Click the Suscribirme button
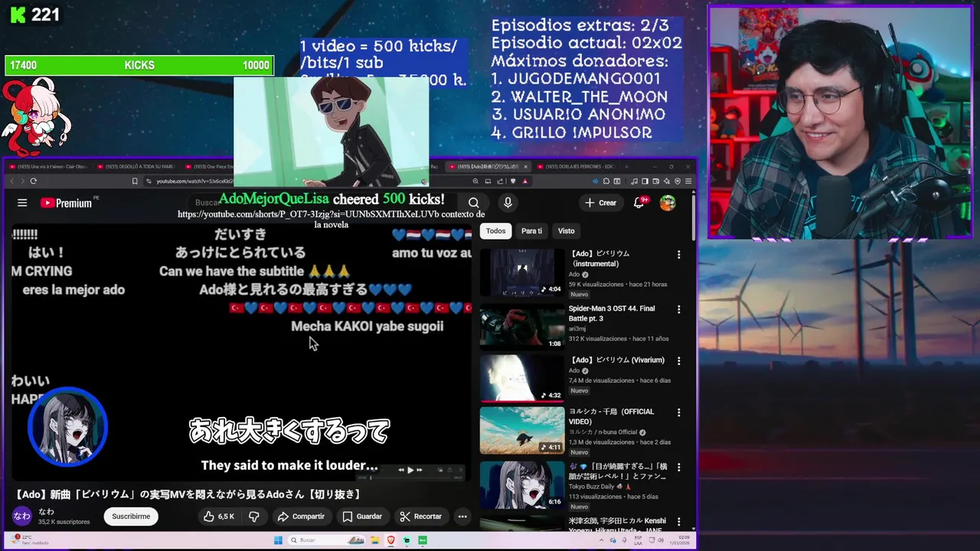Screen dimensions: 980x551 click(131, 517)
